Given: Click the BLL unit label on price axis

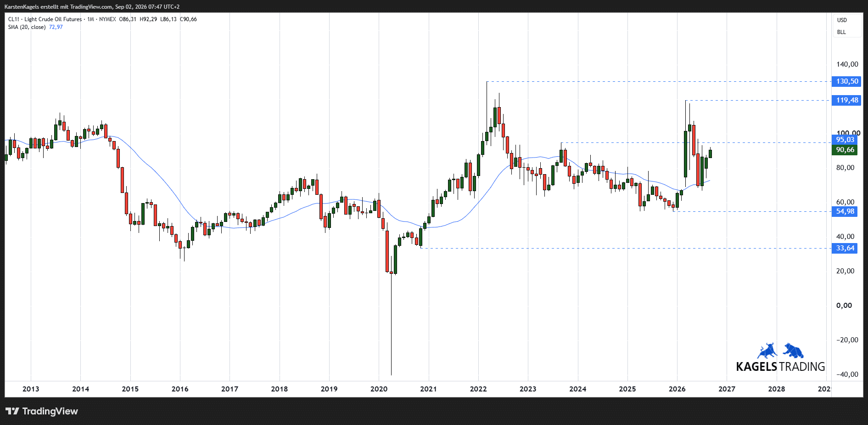Looking at the screenshot, I should [841, 32].
